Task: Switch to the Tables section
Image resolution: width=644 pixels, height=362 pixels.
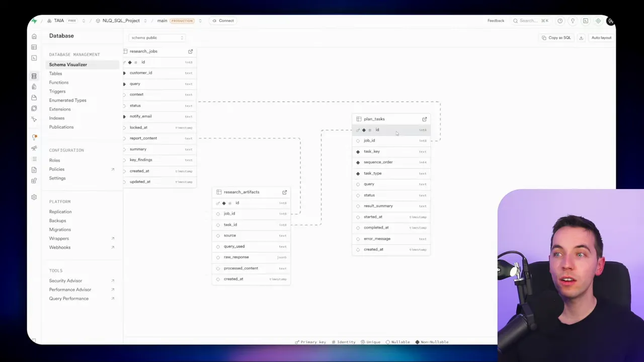Action: [x=55, y=73]
